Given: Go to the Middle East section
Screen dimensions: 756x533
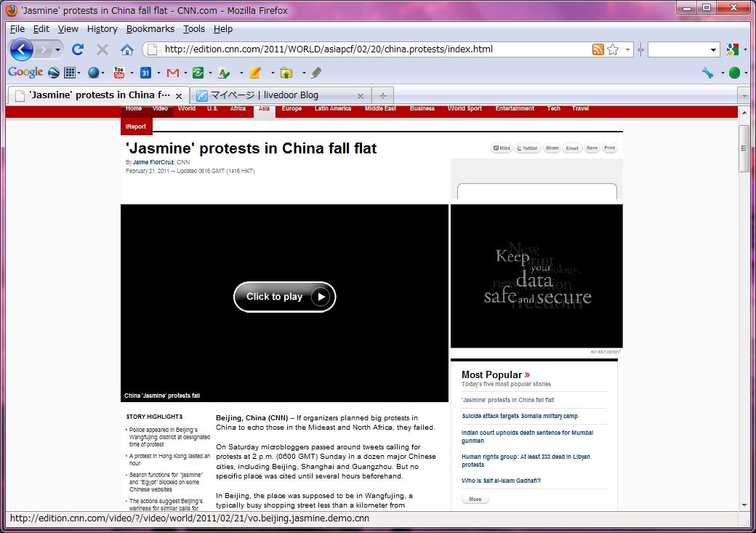Looking at the screenshot, I should coord(380,108).
